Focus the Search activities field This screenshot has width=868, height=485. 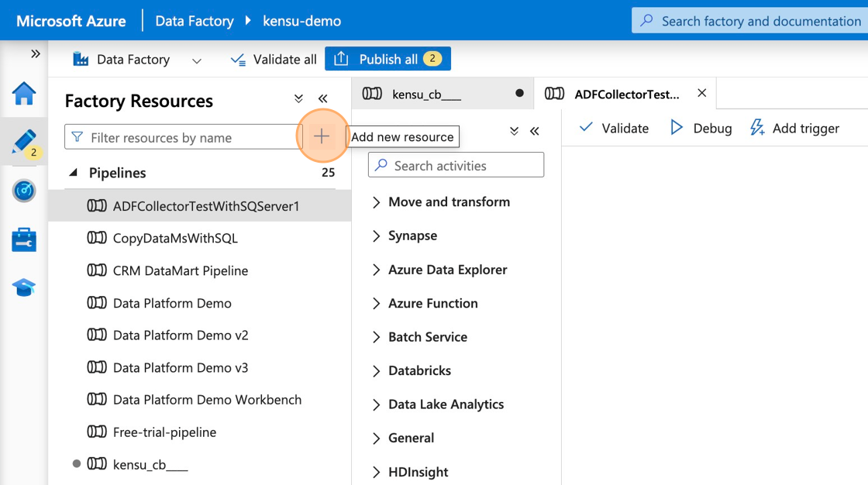tap(456, 165)
